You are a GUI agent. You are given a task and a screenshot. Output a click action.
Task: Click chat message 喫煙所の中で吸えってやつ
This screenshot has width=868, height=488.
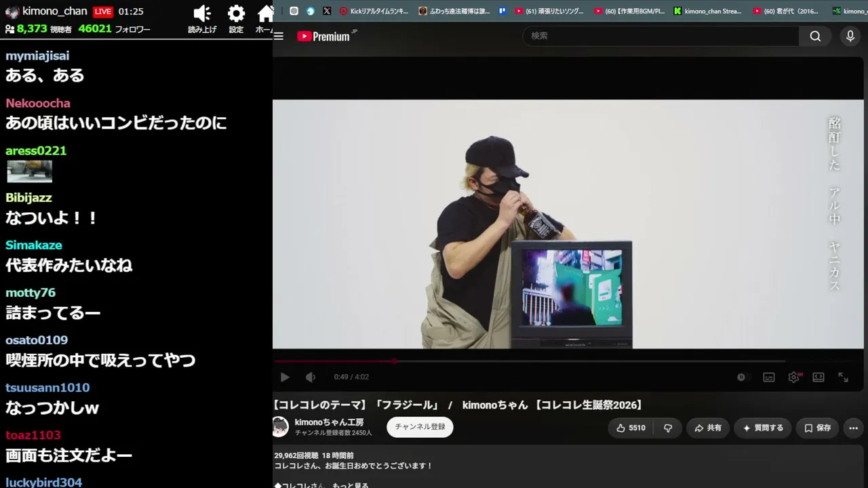pyautogui.click(x=100, y=360)
